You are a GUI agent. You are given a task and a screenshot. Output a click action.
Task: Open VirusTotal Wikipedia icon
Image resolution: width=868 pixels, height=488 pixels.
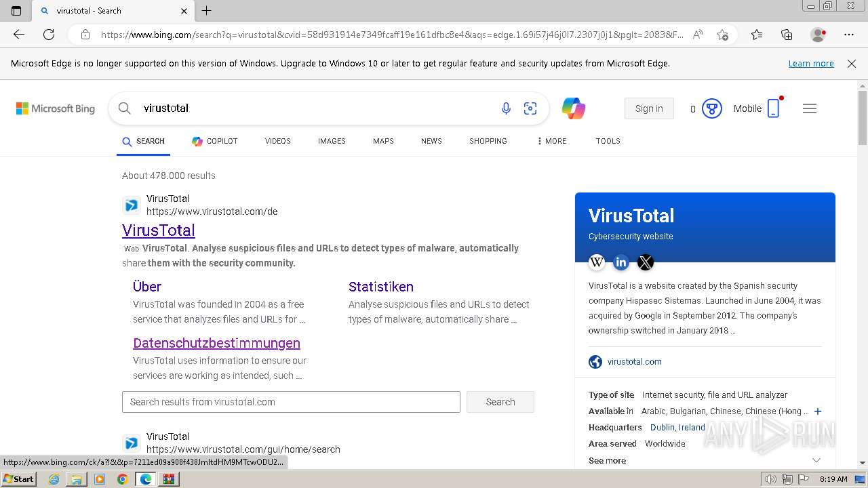tap(597, 262)
